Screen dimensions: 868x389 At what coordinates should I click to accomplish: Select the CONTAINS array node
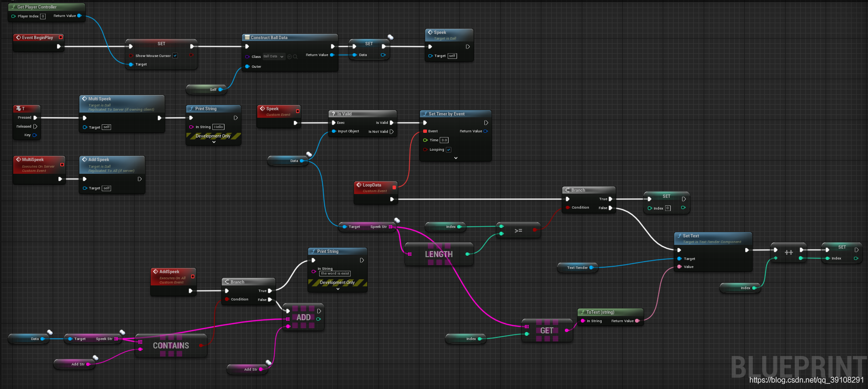point(171,346)
